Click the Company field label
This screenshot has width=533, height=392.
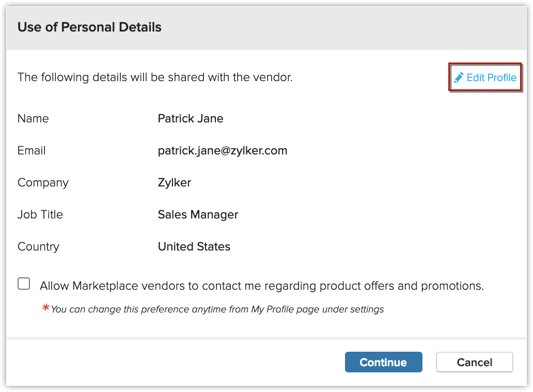click(43, 182)
